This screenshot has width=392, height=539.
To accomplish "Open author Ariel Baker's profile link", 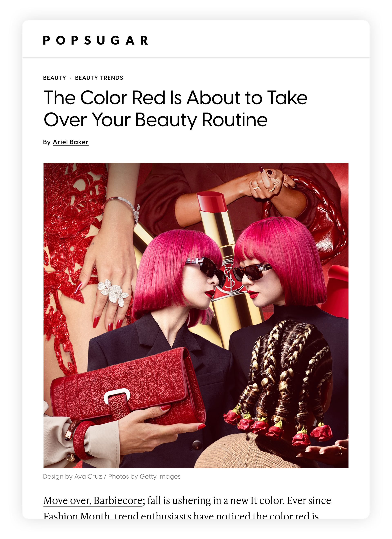I will coord(71,142).
